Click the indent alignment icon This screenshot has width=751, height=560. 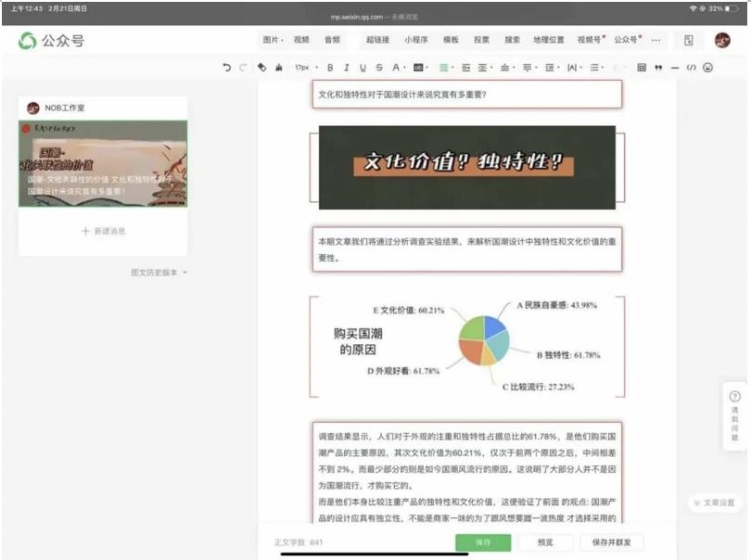pyautogui.click(x=466, y=68)
